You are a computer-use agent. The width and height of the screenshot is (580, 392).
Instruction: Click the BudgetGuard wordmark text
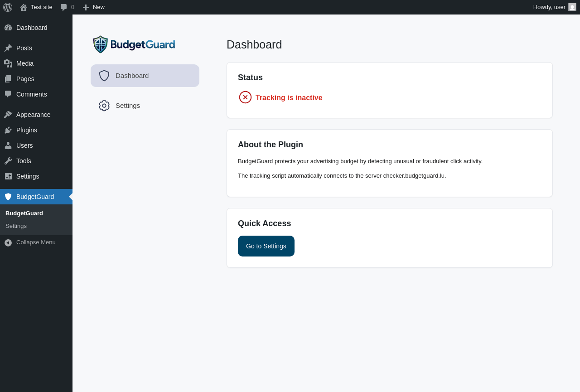click(x=143, y=44)
